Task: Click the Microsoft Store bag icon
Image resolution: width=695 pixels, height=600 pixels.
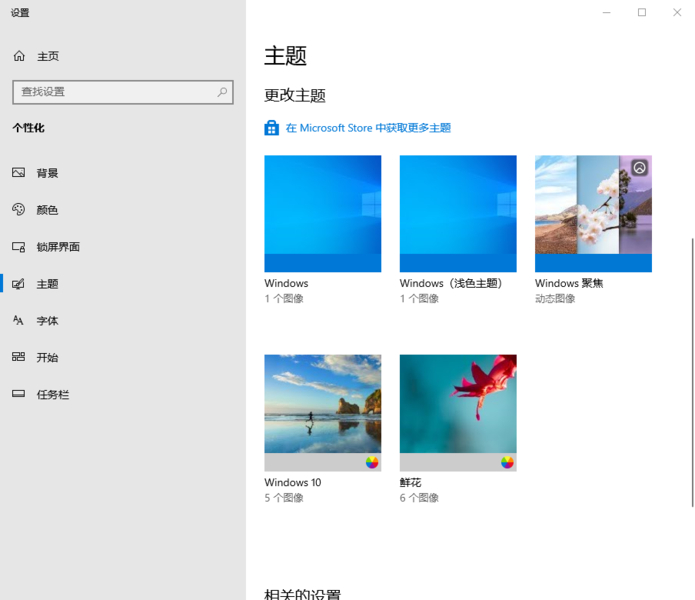Action: 271,128
